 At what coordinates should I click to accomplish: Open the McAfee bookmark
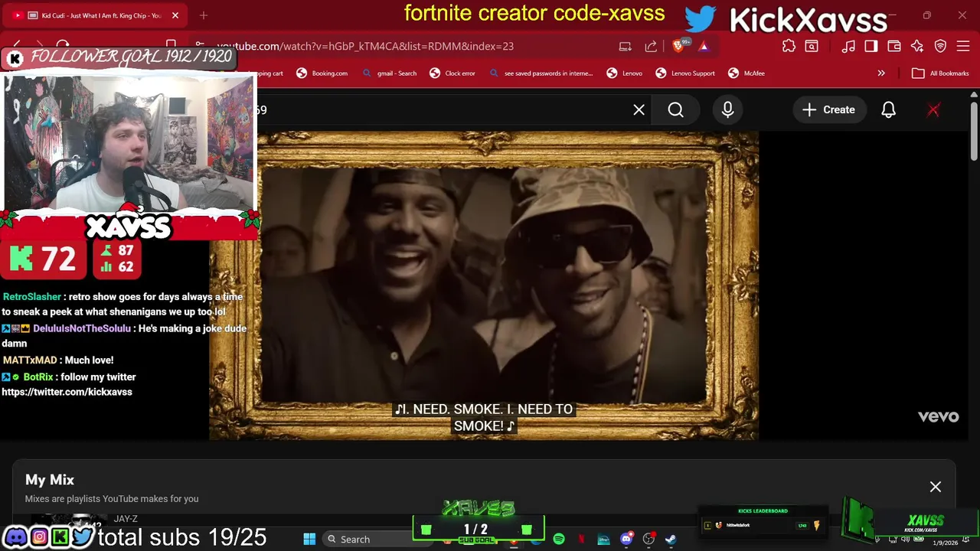(x=746, y=73)
